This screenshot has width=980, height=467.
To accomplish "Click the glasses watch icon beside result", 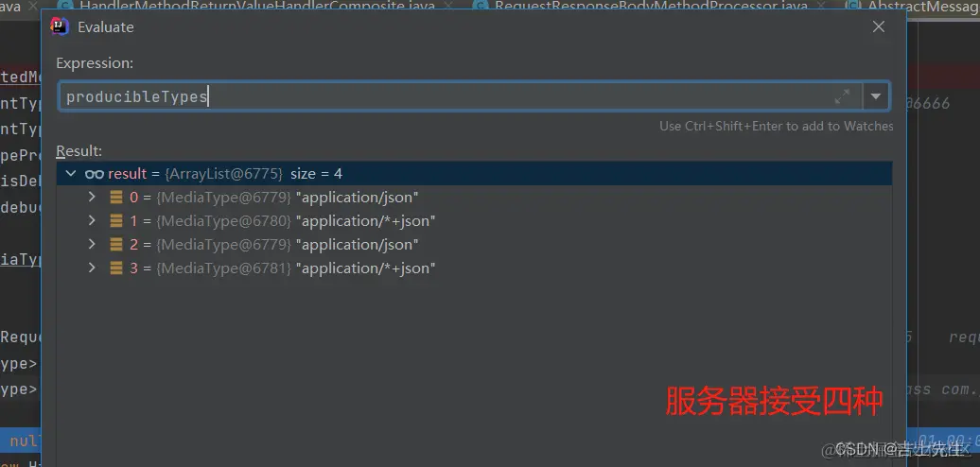I will pos(95,174).
